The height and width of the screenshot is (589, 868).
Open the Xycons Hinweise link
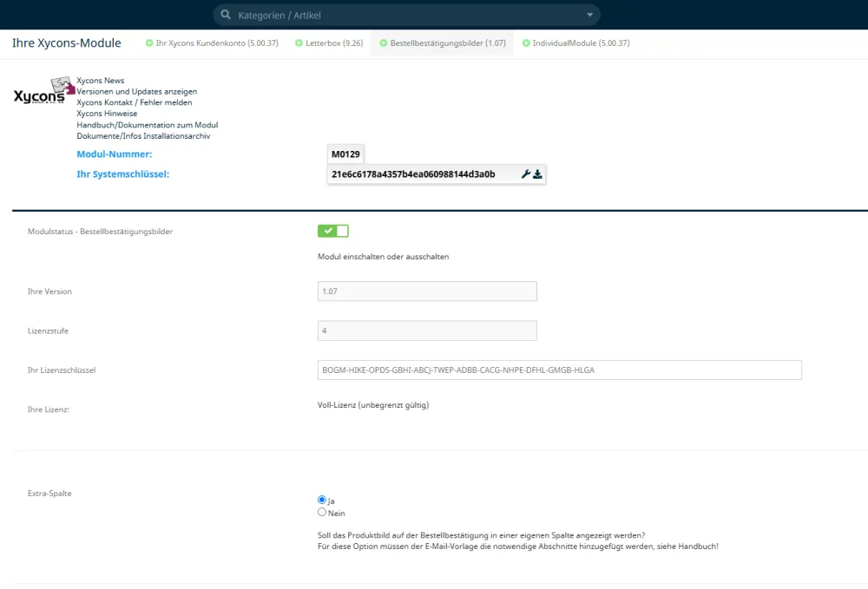(107, 114)
